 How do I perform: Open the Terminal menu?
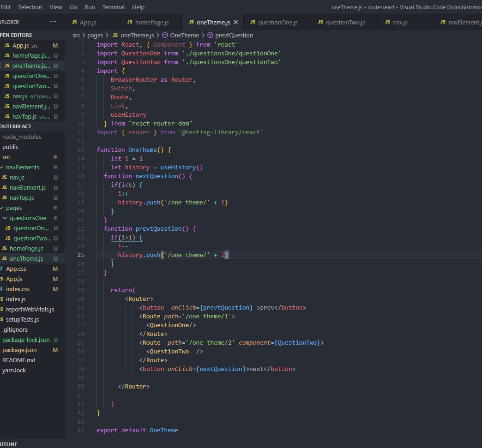tap(113, 7)
